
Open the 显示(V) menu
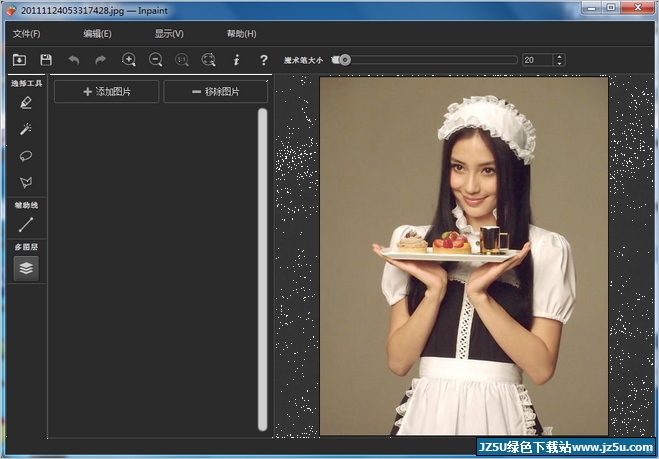point(169,34)
